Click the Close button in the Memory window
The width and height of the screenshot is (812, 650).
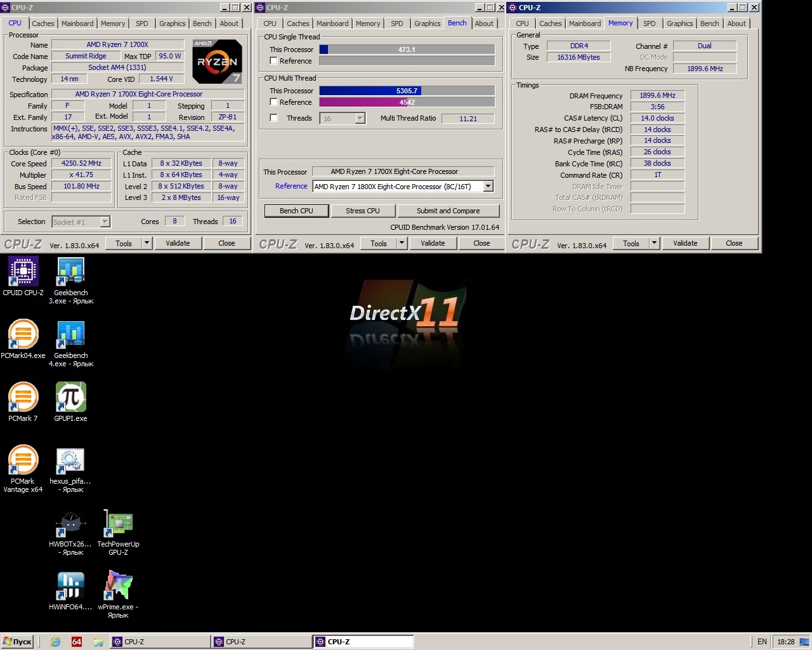(x=734, y=243)
